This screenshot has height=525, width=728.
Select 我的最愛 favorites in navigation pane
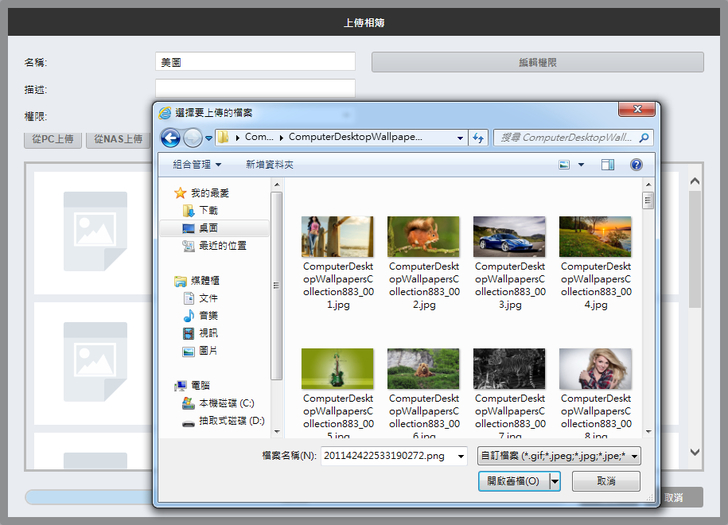[202, 193]
